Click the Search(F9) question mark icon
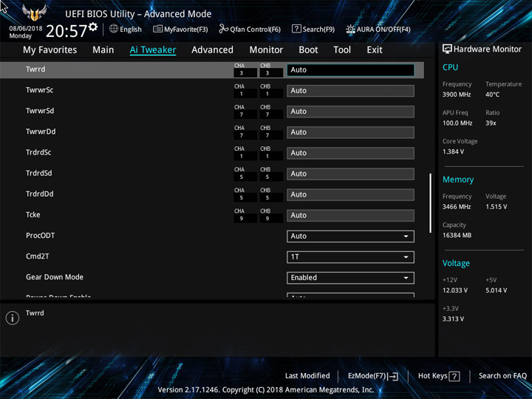Image resolution: width=532 pixels, height=399 pixels. [x=296, y=29]
